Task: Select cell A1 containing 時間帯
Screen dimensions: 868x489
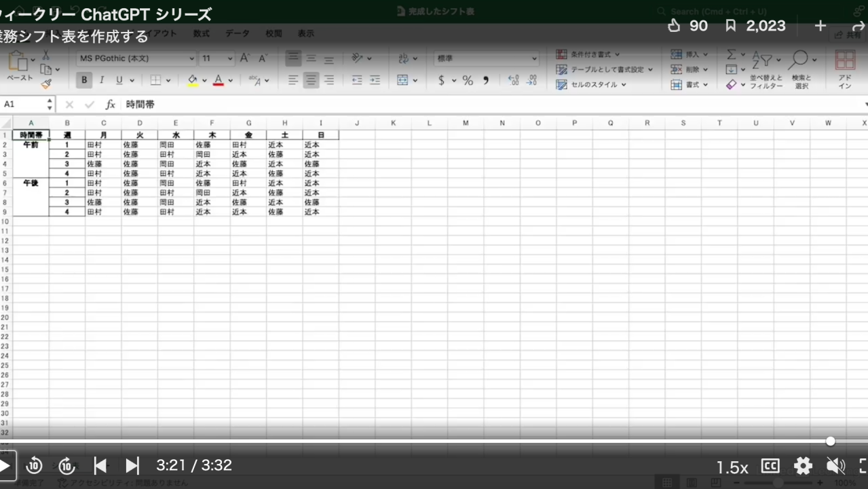Action: tap(31, 135)
